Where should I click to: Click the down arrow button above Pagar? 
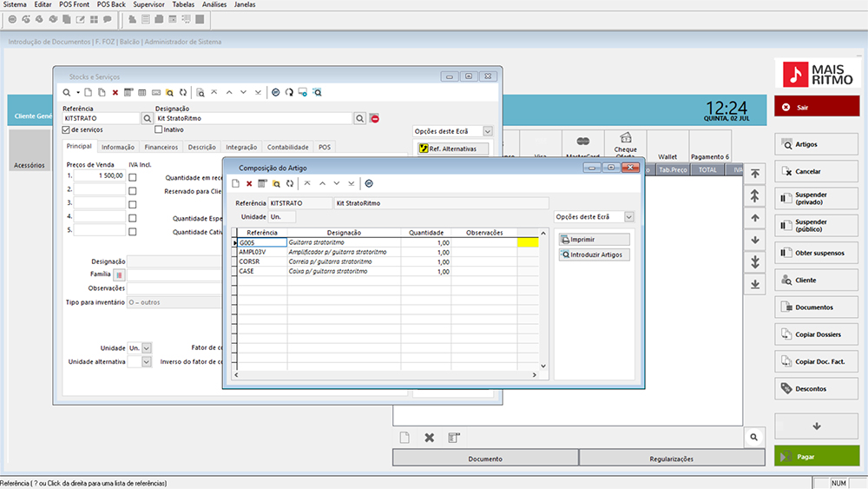click(x=817, y=426)
